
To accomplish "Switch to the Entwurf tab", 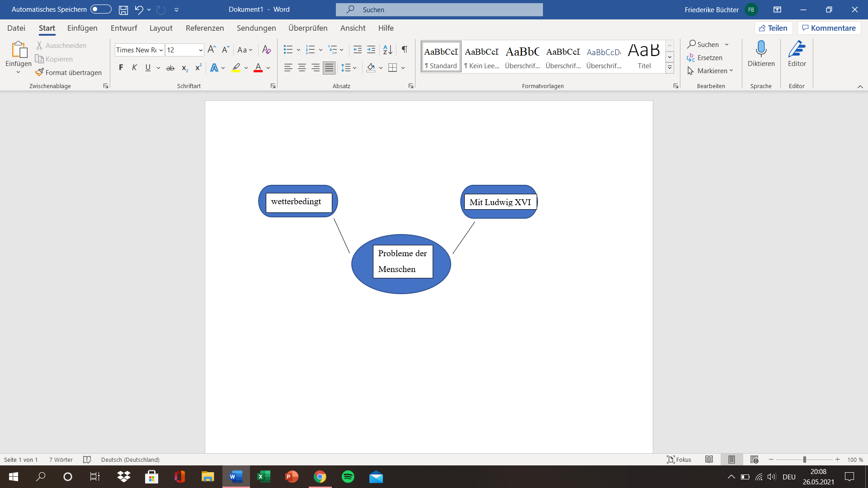I will pyautogui.click(x=124, y=28).
